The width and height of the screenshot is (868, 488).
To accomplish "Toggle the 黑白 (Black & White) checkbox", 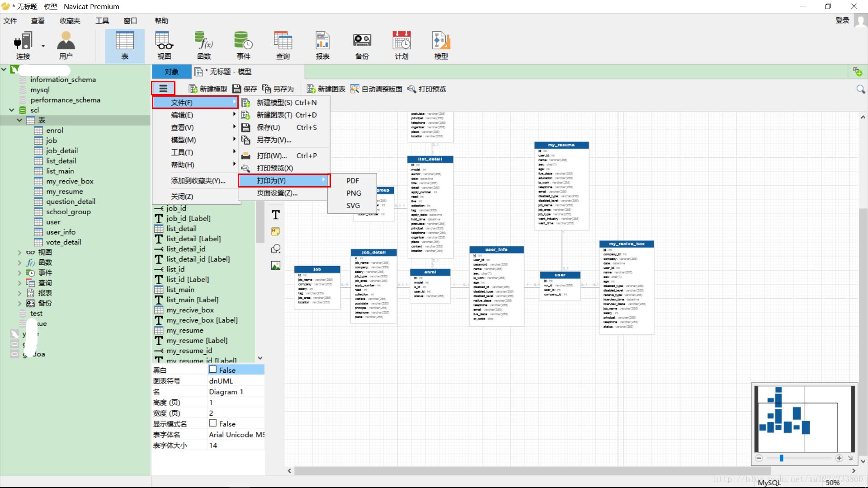I will pyautogui.click(x=213, y=370).
